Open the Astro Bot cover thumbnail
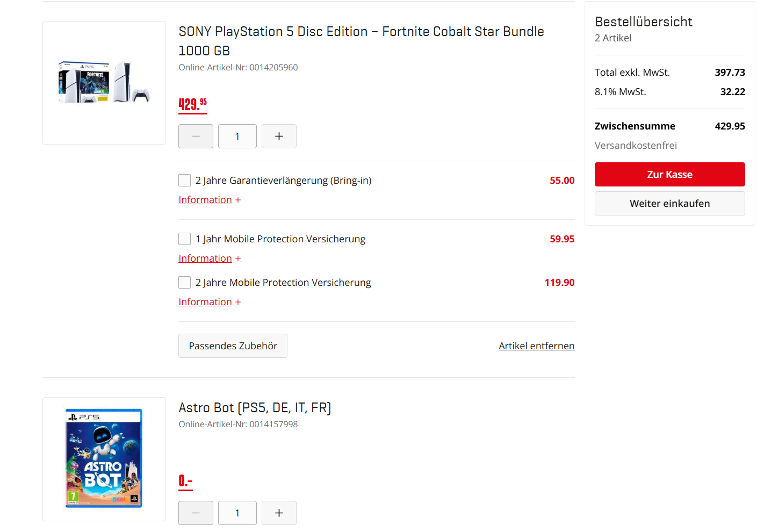The width and height of the screenshot is (757, 532). point(104,459)
